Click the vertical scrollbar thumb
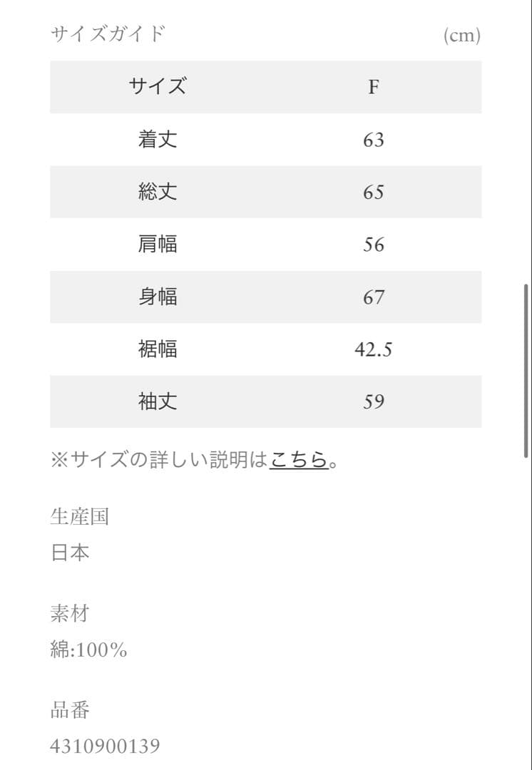Viewport: 532px width, 770px height. 526,371
